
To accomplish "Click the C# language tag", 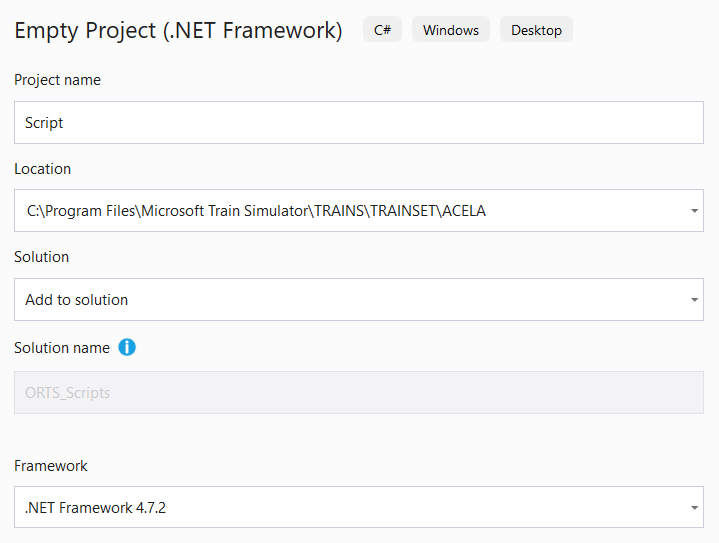I will (383, 30).
